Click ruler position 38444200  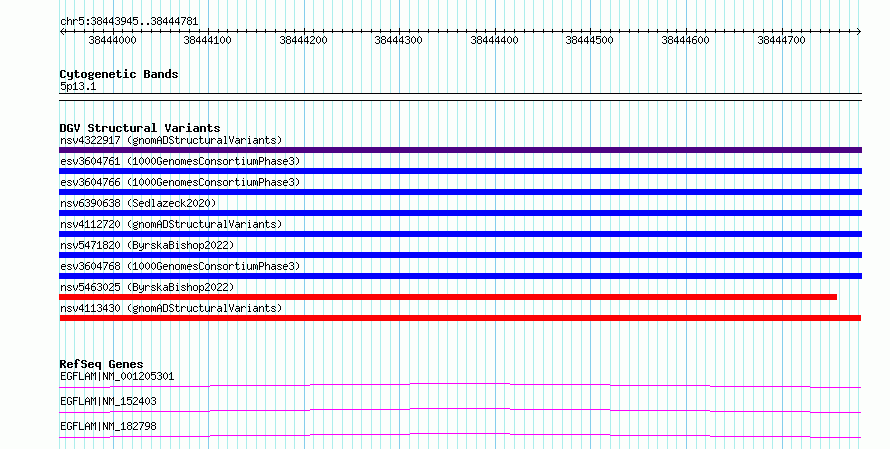pos(303,40)
